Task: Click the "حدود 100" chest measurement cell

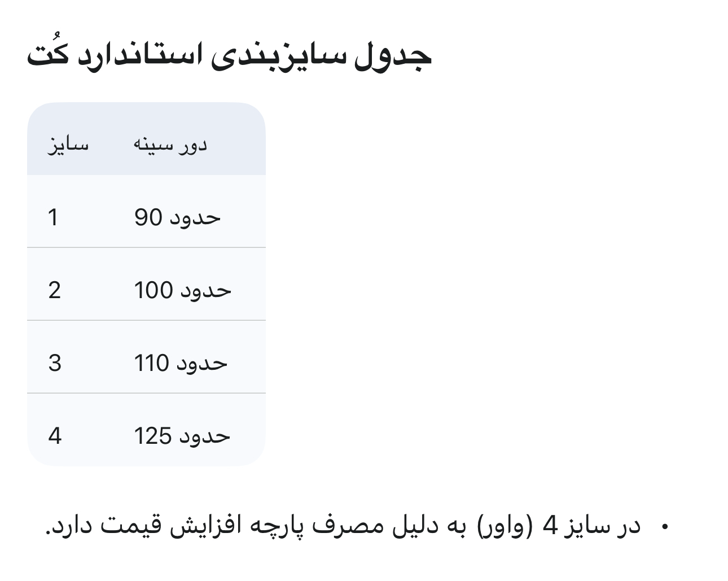Action: (x=182, y=290)
